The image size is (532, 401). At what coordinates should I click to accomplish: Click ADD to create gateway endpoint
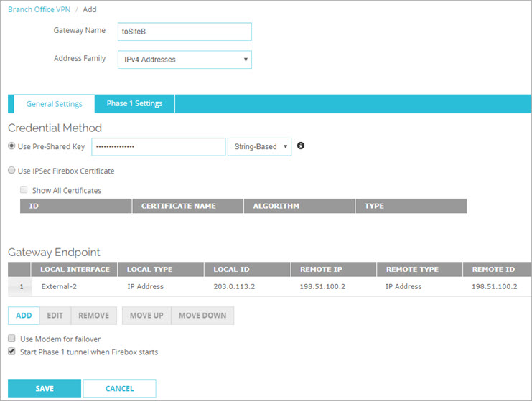tap(24, 316)
